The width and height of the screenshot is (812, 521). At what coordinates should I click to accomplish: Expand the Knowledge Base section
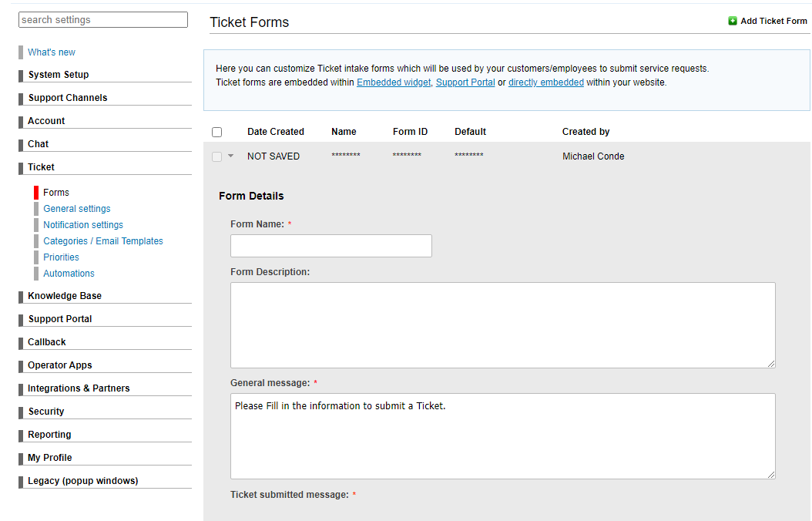pos(65,296)
